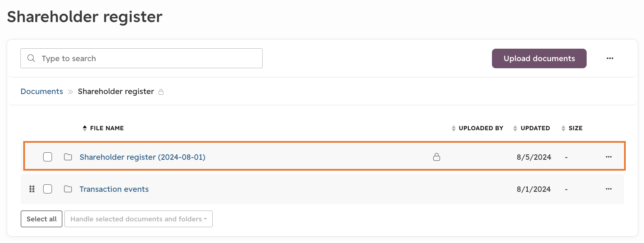
Task: Click the Type to search field
Action: (141, 58)
